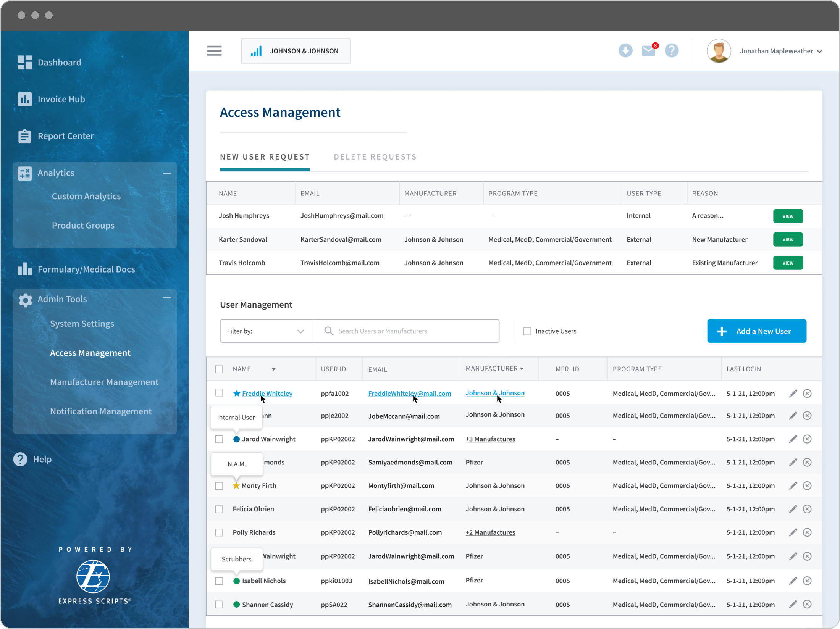Click the Dashboard grid icon in the sidebar
The height and width of the screenshot is (629, 840).
pos(25,62)
